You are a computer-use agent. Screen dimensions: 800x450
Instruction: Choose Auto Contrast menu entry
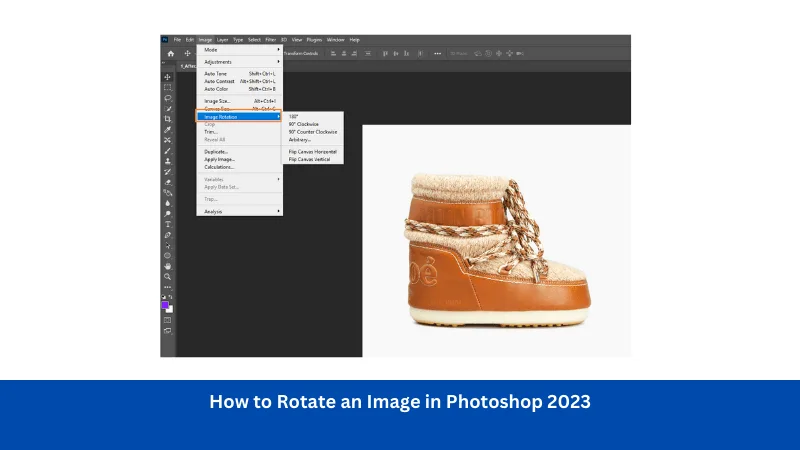[x=239, y=81]
